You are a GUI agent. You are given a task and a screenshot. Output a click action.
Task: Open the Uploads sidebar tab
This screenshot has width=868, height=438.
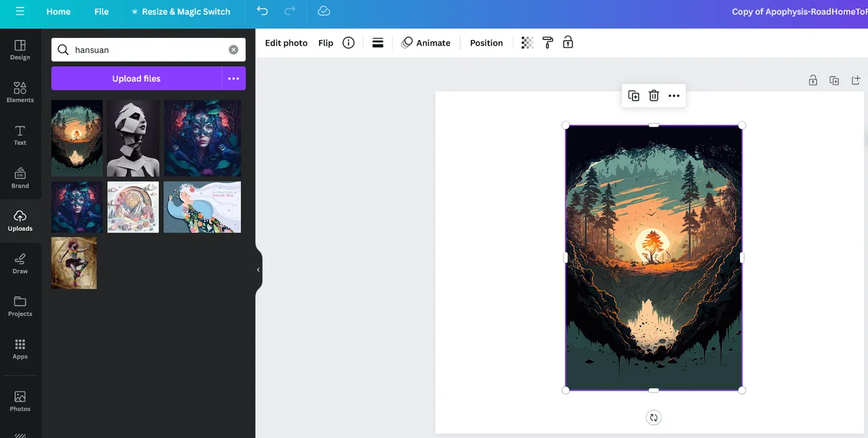pos(20,220)
